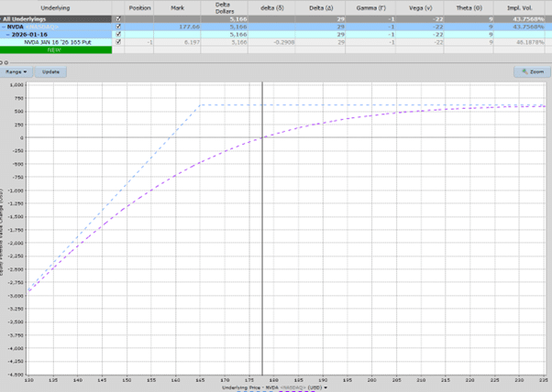
Task: Click the Update button
Action: pyautogui.click(x=51, y=71)
